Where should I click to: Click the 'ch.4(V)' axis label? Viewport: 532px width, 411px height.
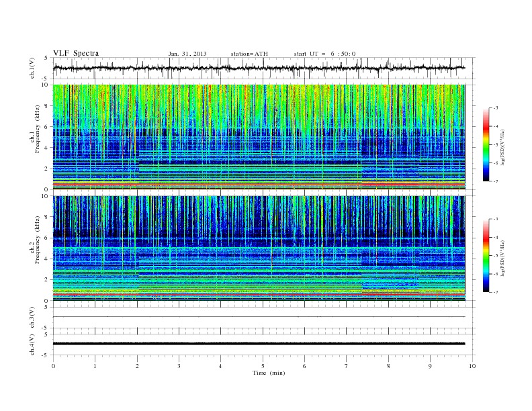32,345
